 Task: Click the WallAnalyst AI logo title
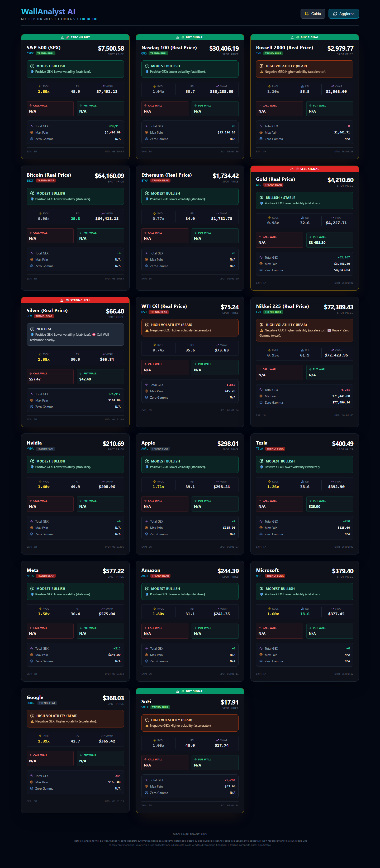point(48,11)
